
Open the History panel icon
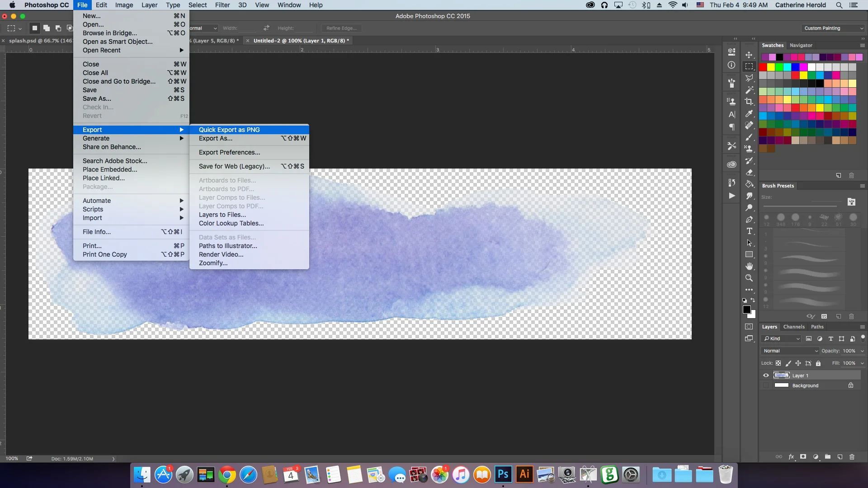pos(731,183)
